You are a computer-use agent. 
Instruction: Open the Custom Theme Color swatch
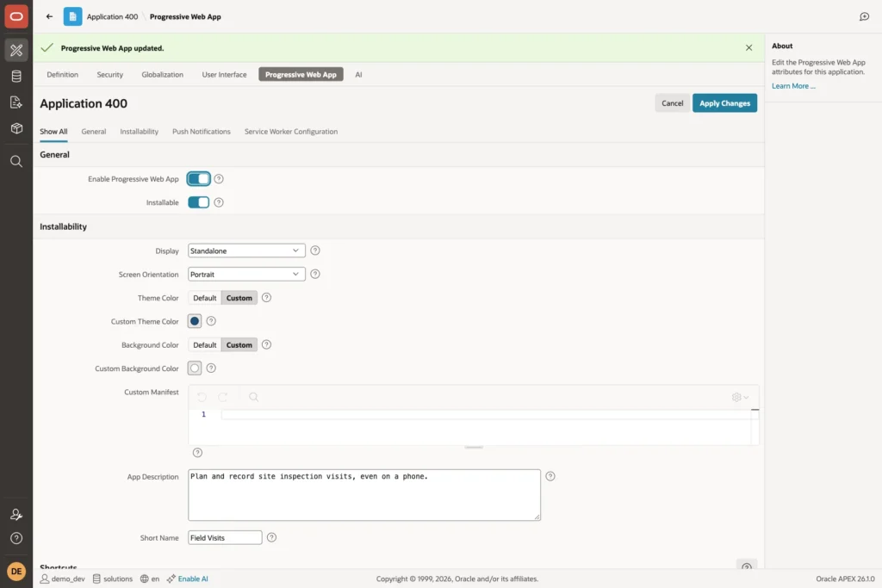click(195, 321)
